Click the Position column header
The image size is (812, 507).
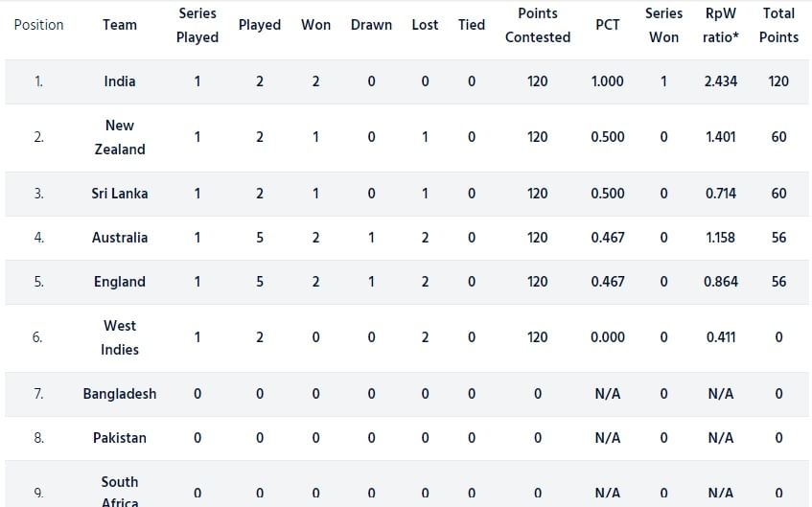pyautogui.click(x=38, y=25)
